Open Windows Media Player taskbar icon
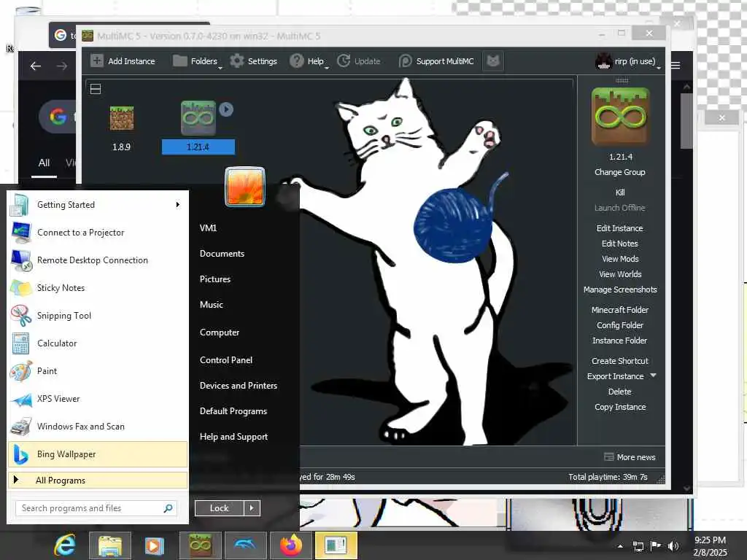The height and width of the screenshot is (560, 747). (154, 545)
